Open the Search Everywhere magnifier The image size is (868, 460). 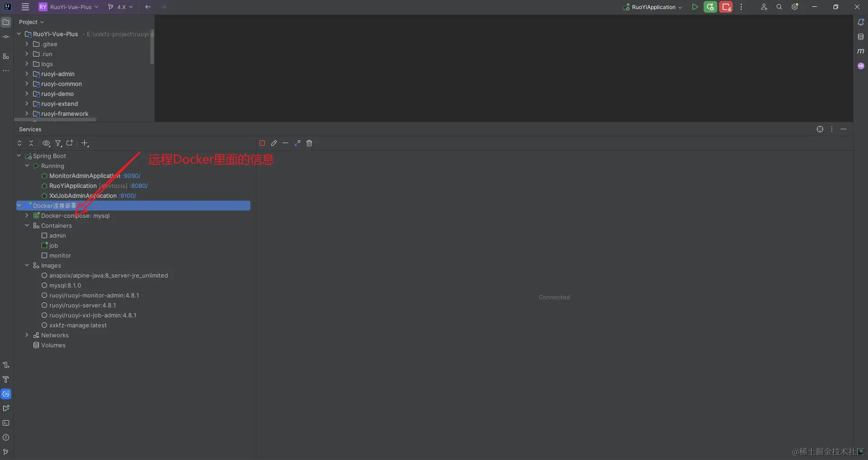(779, 7)
